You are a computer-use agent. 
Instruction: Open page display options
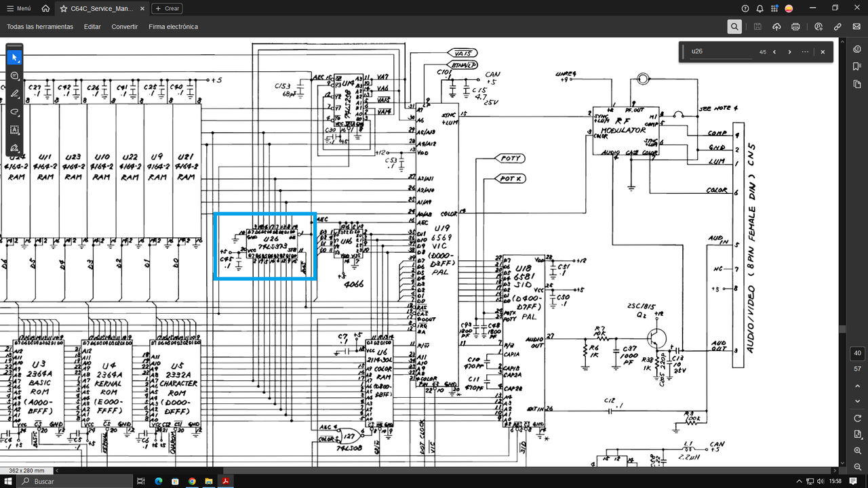point(858,434)
